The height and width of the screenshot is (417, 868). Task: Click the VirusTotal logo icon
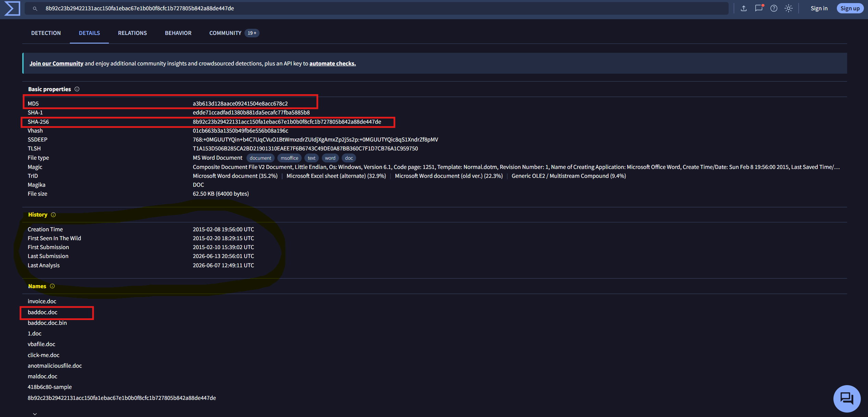(x=12, y=8)
